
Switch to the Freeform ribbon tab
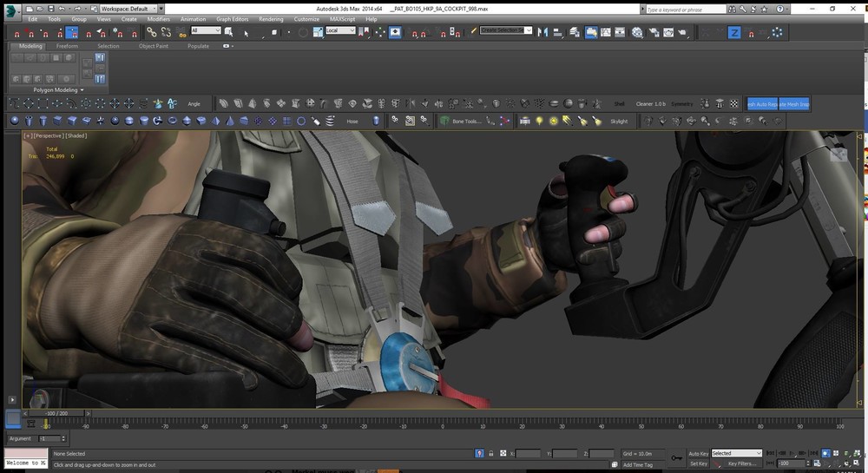pos(67,46)
